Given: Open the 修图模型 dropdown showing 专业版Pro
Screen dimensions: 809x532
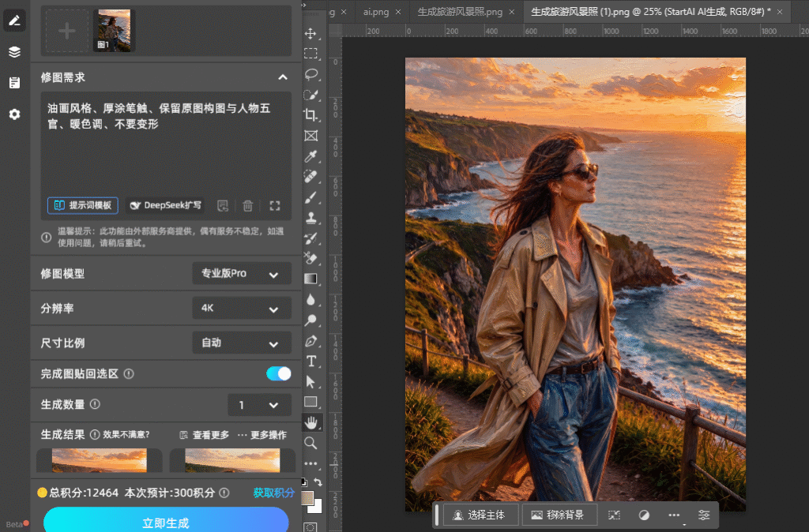Looking at the screenshot, I should coord(242,274).
